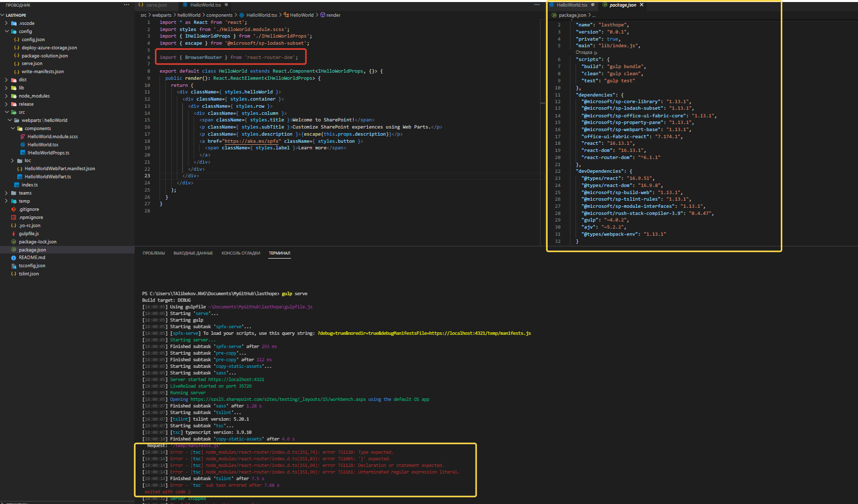Open the localhost manifests.js debug query link
Screen dimensions: 858x504
click(424, 333)
